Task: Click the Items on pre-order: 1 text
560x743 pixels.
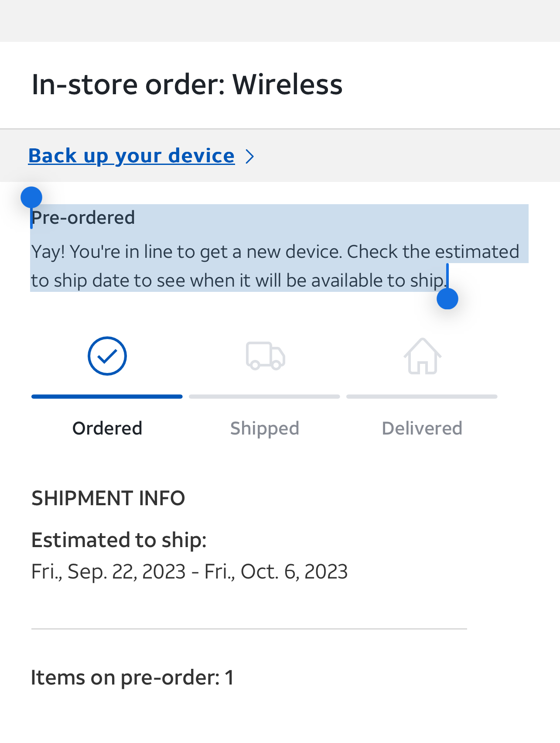Action: tap(132, 678)
